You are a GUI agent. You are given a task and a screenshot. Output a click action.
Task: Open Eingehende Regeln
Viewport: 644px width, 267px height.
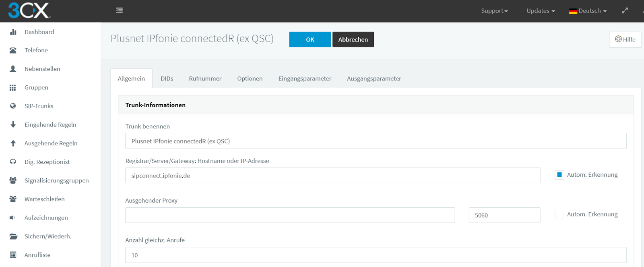pyautogui.click(x=50, y=124)
